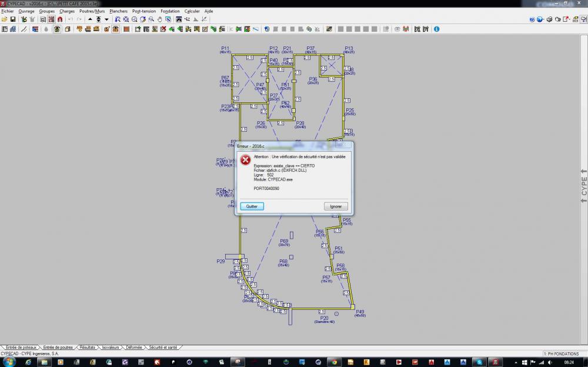Viewport: 588px width, 367px height.
Task: Switch to the Entrée de poteaux tab
Action: coord(21,348)
